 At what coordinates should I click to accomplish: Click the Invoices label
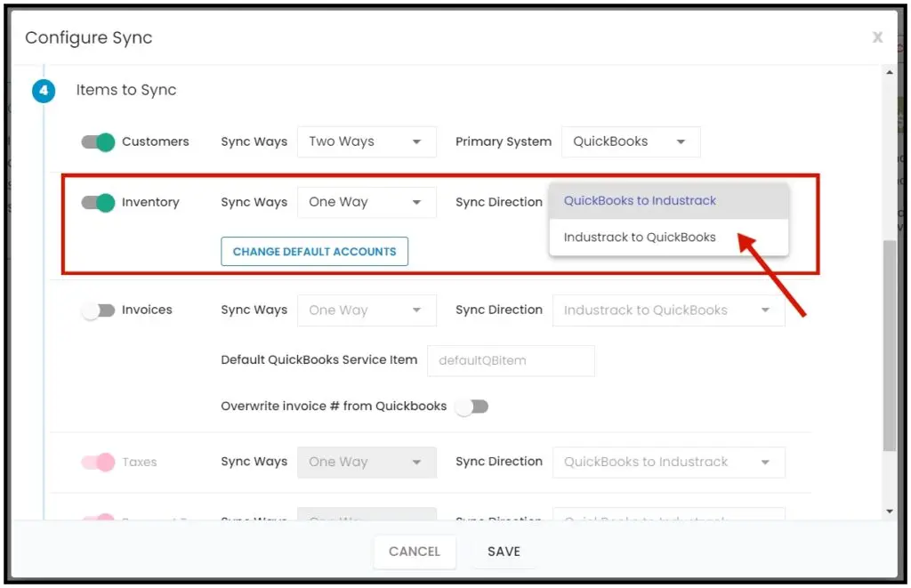tap(147, 310)
